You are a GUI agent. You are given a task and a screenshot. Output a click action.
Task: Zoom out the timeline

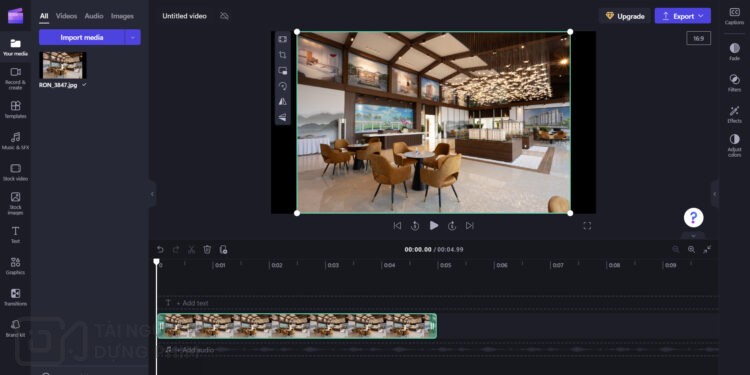click(x=675, y=249)
